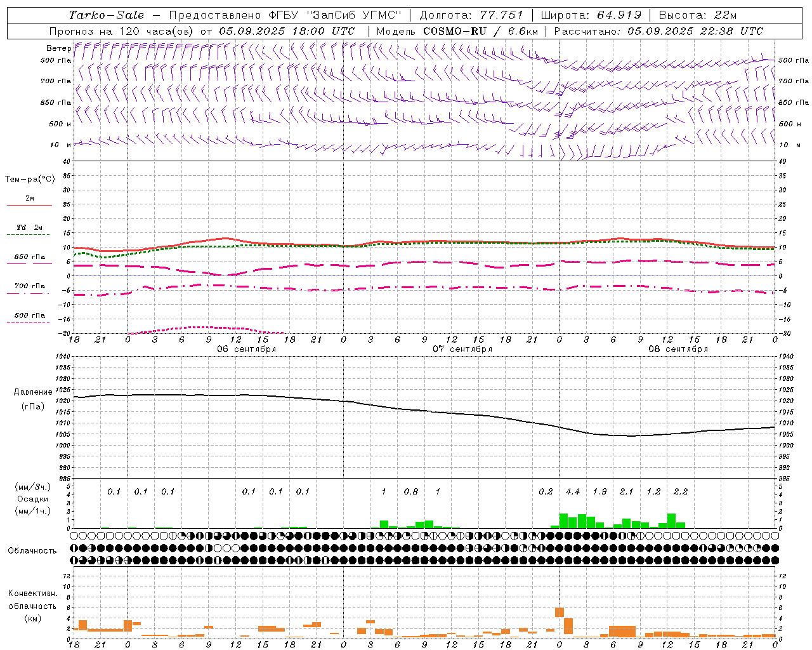Viewport: 812px width, 650px height.
Task: Click the red line sample under '2м' legend
Action: (x=29, y=205)
